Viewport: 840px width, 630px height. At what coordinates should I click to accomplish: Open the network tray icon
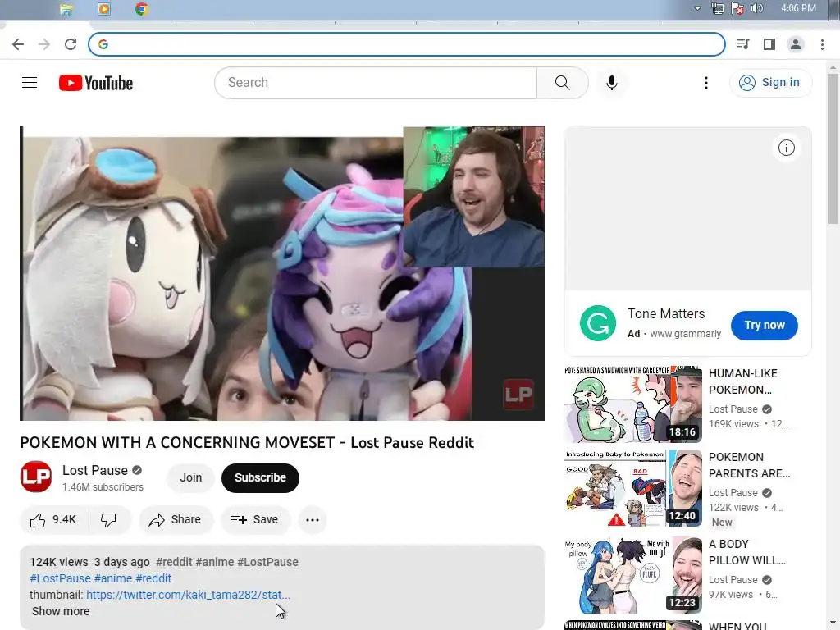(717, 8)
